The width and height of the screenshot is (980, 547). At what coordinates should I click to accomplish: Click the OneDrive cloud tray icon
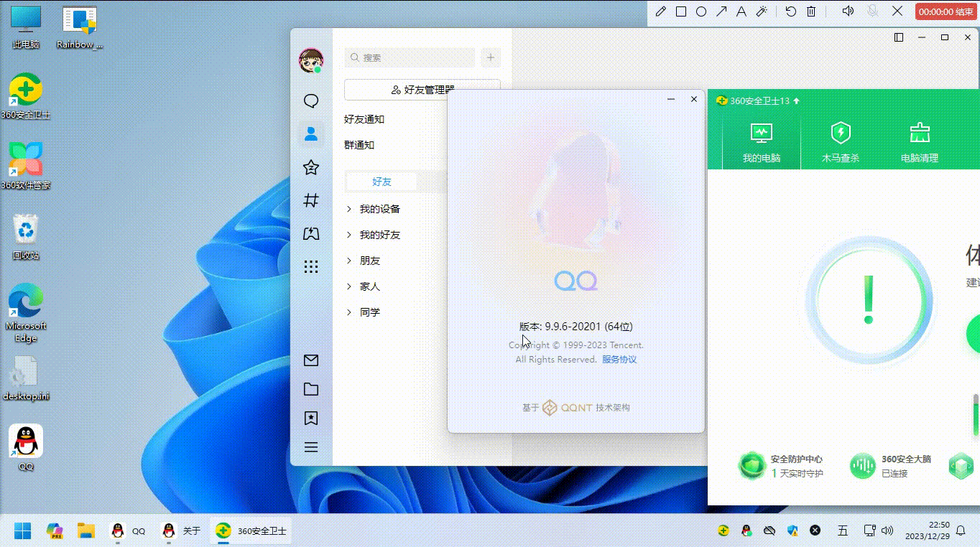(769, 530)
